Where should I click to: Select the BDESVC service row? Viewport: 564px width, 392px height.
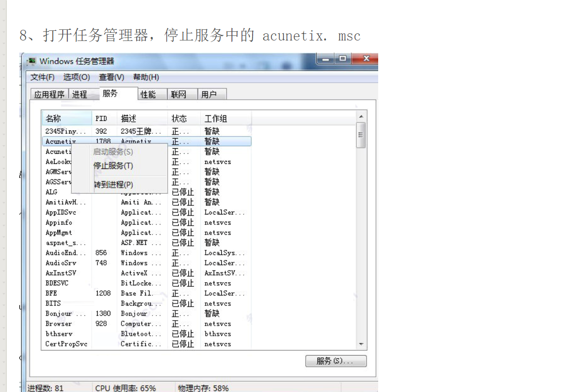(147, 283)
